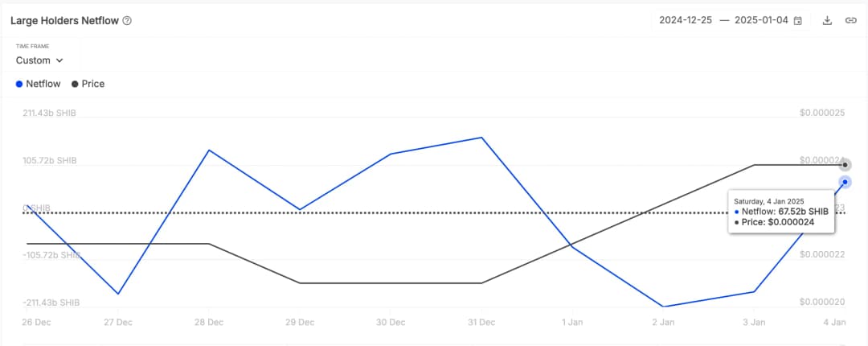This screenshot has width=868, height=346.
Task: Click the Netflow line dip at 27 Dec
Action: (x=118, y=294)
